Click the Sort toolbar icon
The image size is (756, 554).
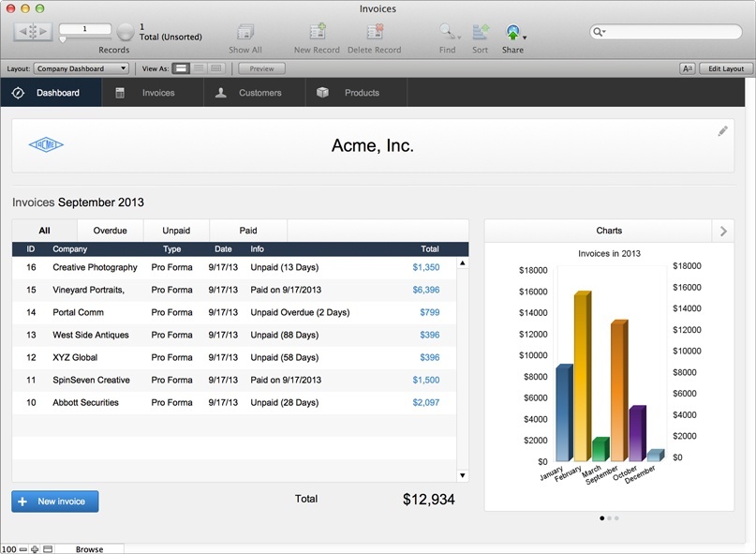click(481, 32)
